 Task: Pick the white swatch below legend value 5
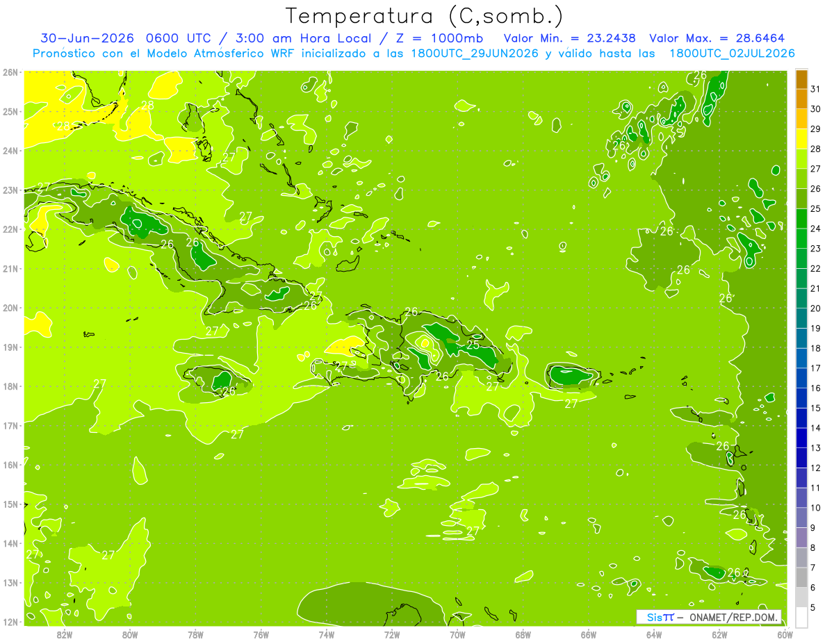(x=801, y=617)
